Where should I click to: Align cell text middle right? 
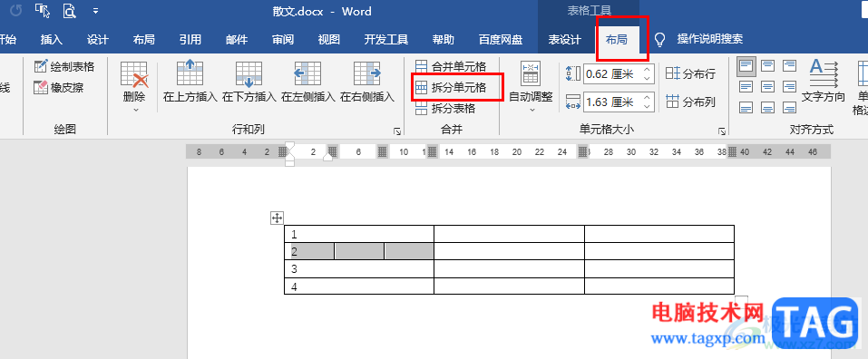coord(789,87)
